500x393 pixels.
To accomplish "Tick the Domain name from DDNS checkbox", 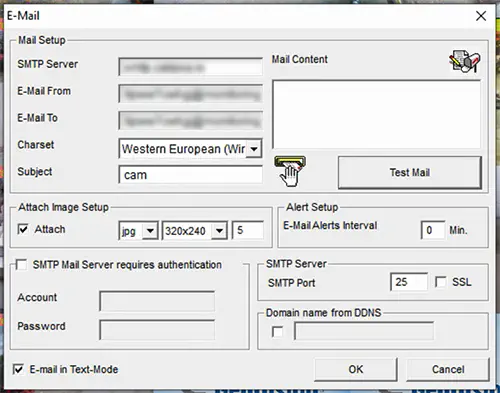I will 278,332.
